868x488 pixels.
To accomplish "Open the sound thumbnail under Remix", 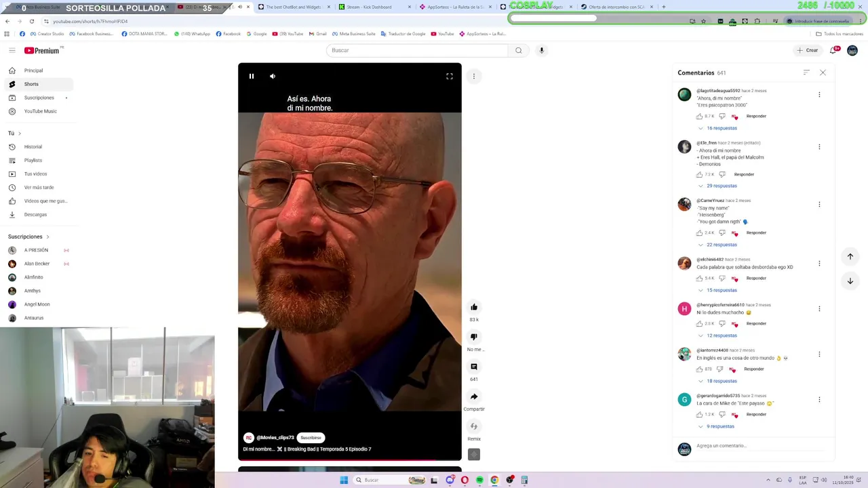I will coord(474,454).
